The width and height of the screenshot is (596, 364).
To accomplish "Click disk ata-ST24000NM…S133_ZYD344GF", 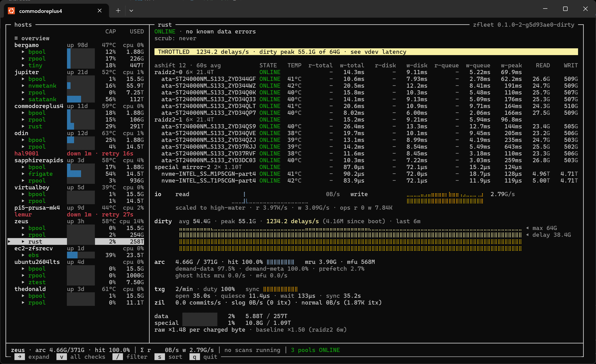I will pyautogui.click(x=209, y=79).
